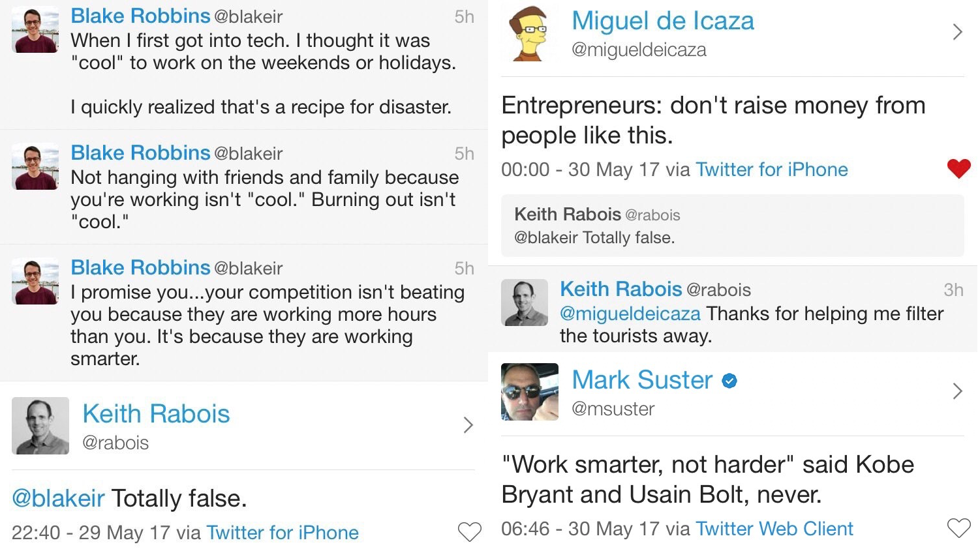Viewport: 980px width, 549px height.
Task: Tap Keith Rabois avatar in 3h reply
Action: [x=524, y=303]
